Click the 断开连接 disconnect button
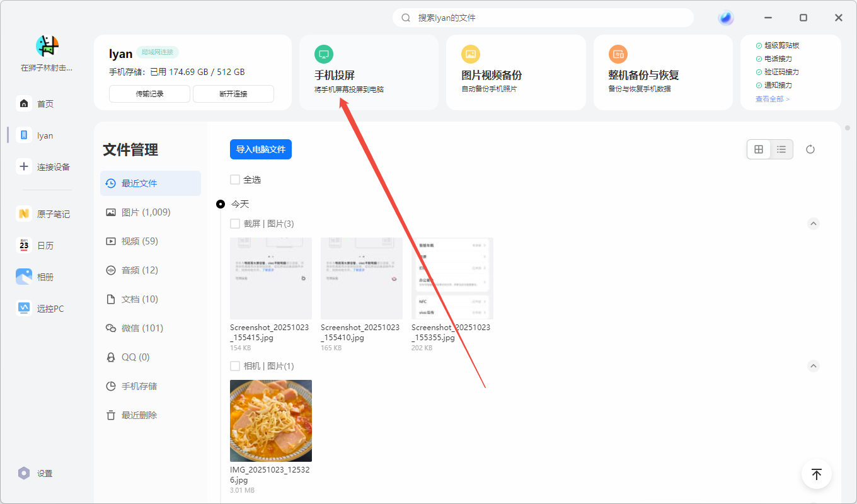 click(233, 94)
